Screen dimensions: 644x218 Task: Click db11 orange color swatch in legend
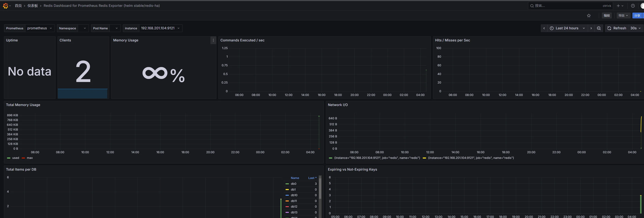pyautogui.click(x=287, y=201)
